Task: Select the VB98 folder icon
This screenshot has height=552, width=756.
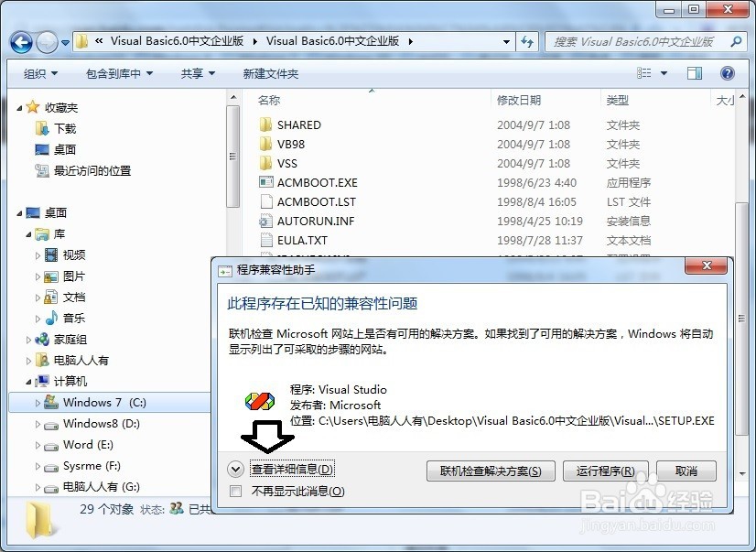Action: coord(265,144)
